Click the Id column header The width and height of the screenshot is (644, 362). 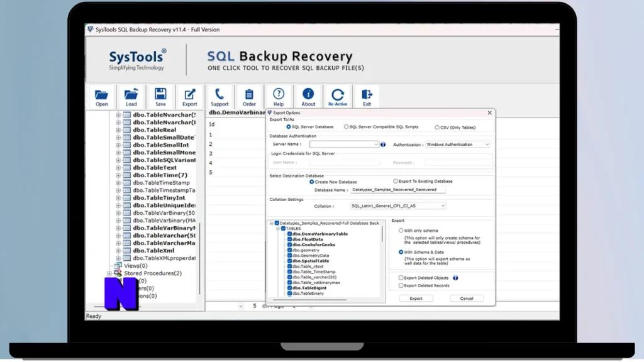pyautogui.click(x=211, y=124)
